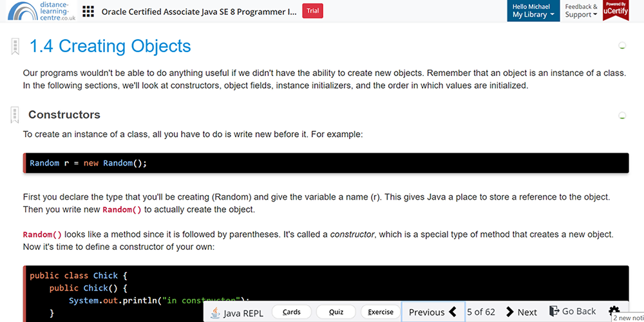Screen dimensions: 644x322
Task: Bookmark the 1.4 Creating Objects heading
Action: (14, 46)
